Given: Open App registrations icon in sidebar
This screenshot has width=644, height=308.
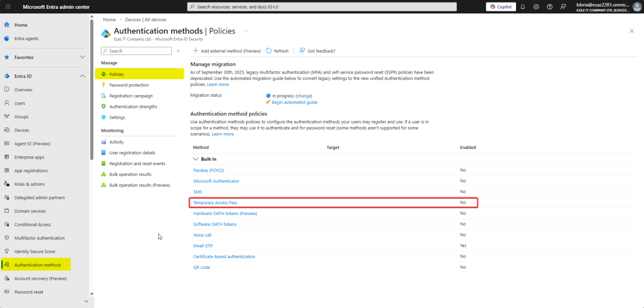Looking at the screenshot, I should tap(7, 171).
